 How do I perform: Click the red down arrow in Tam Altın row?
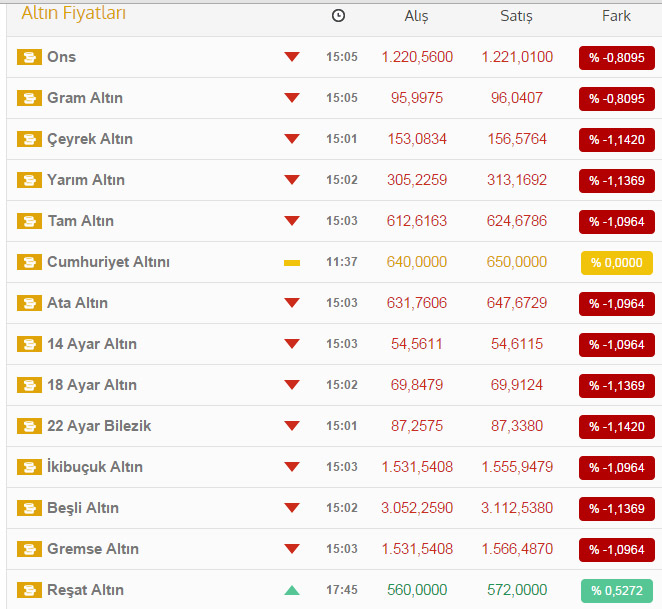[x=292, y=220]
